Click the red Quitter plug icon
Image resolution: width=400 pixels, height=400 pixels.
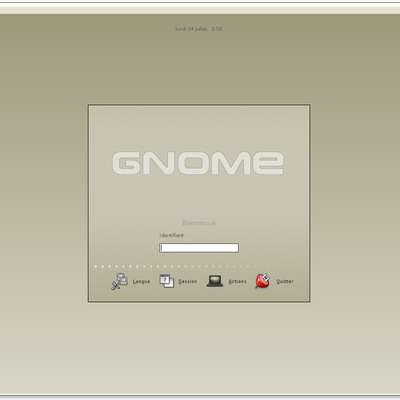[263, 281]
